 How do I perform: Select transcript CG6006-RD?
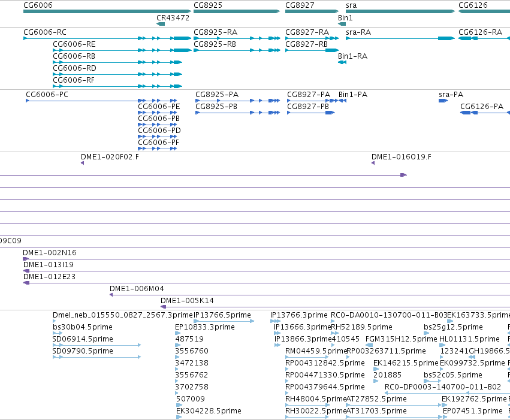coord(117,74)
